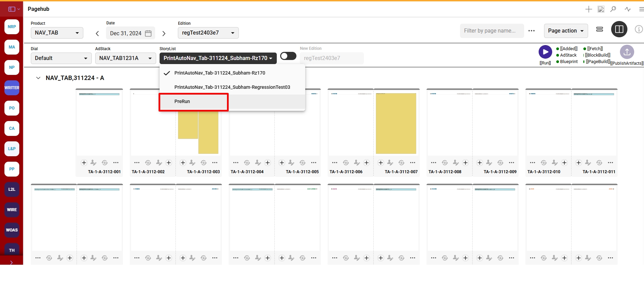
Task: Open the WRITER app in sidebar
Action: pyautogui.click(x=12, y=88)
